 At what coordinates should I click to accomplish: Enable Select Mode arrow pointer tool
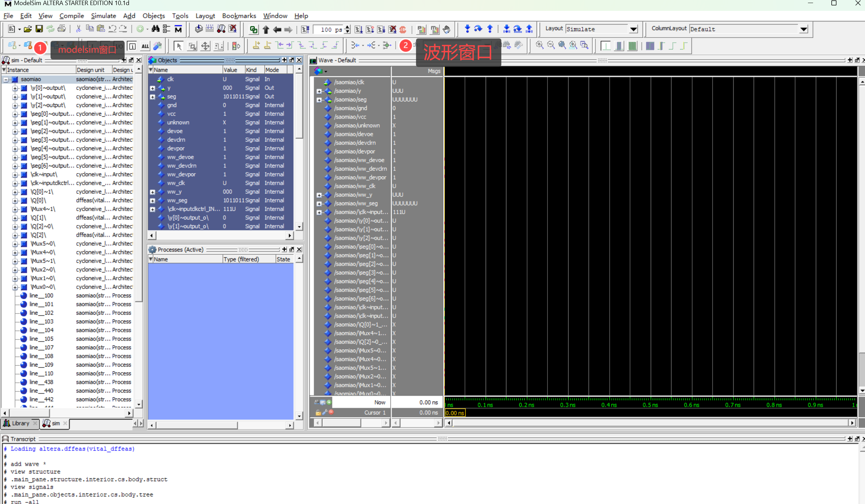tap(179, 46)
